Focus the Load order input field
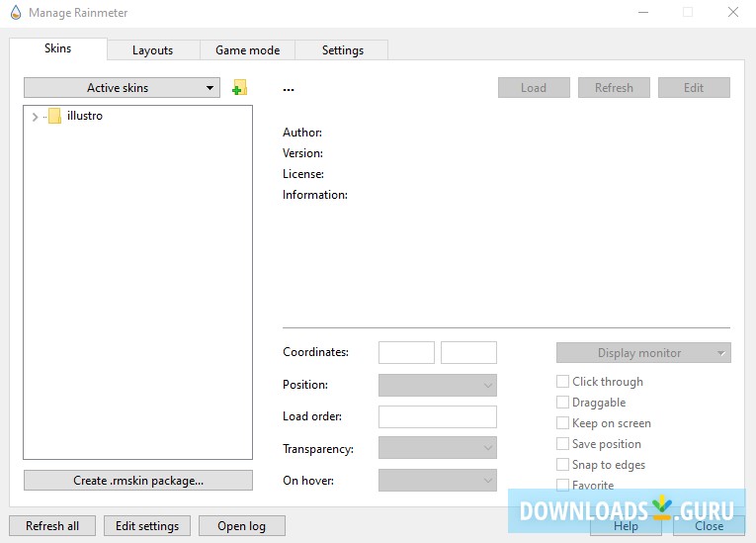The height and width of the screenshot is (543, 756). (438, 416)
